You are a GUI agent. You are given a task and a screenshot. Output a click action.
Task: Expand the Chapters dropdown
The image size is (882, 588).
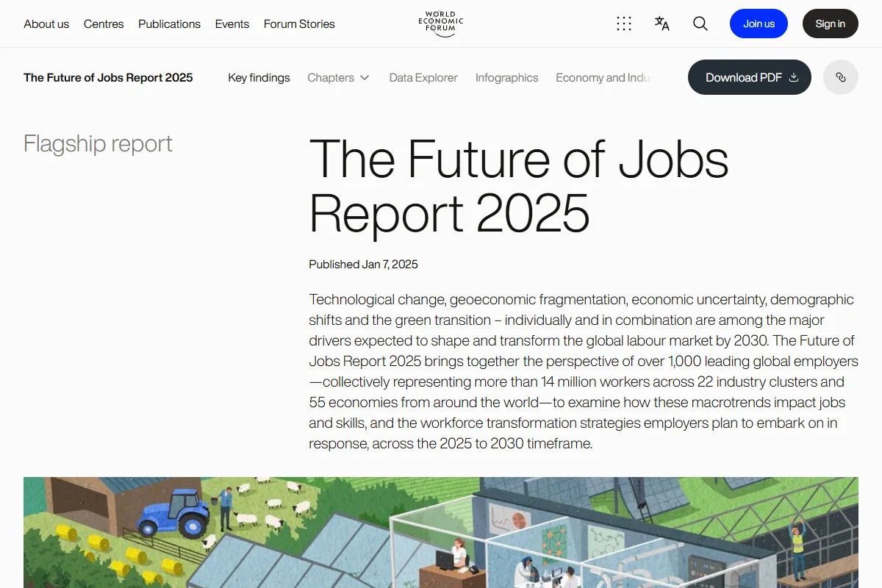coord(338,77)
